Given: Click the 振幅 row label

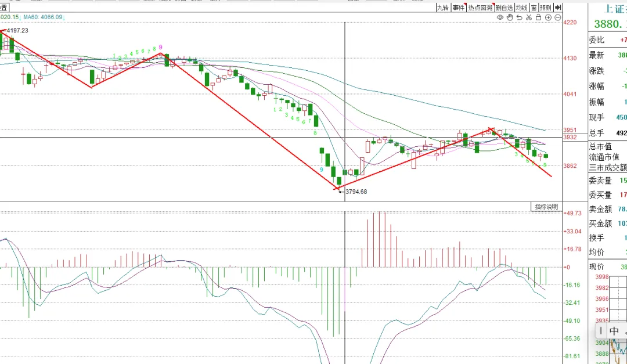Looking at the screenshot, I should 597,102.
